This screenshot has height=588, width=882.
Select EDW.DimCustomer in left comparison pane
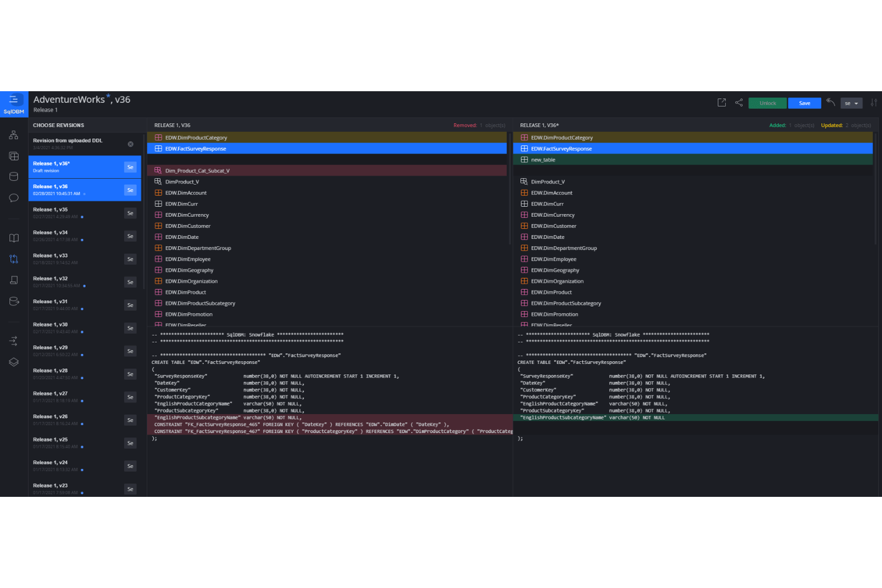[x=327, y=226]
